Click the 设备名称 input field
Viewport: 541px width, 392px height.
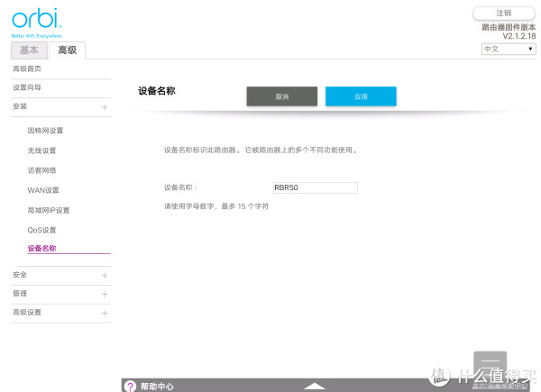click(315, 187)
